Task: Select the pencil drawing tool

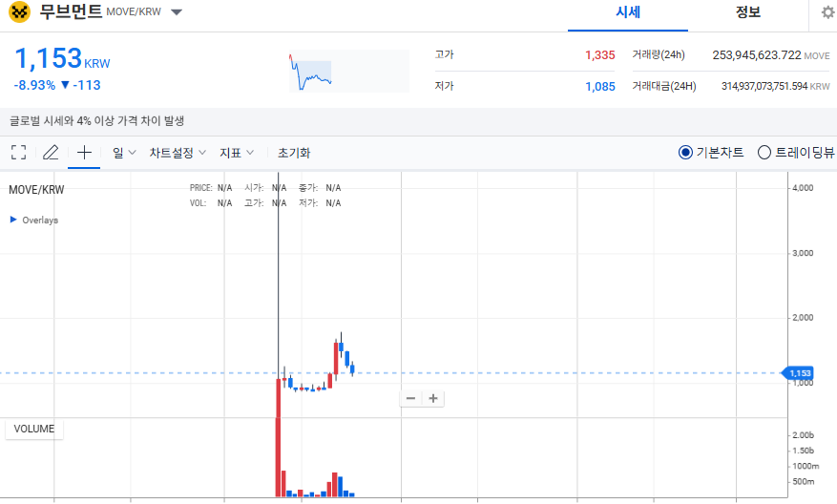Action: pos(51,153)
